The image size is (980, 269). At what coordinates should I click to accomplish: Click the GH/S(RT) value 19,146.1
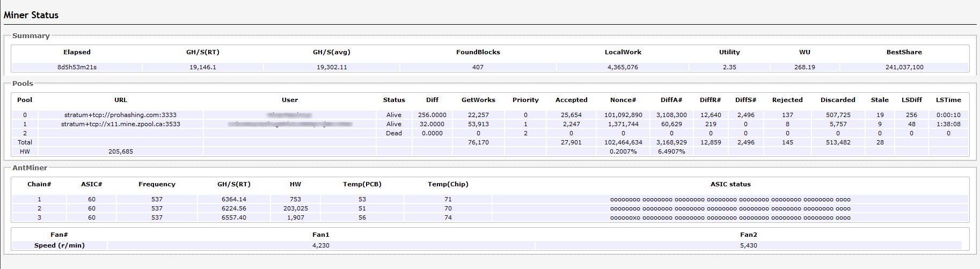[203, 67]
